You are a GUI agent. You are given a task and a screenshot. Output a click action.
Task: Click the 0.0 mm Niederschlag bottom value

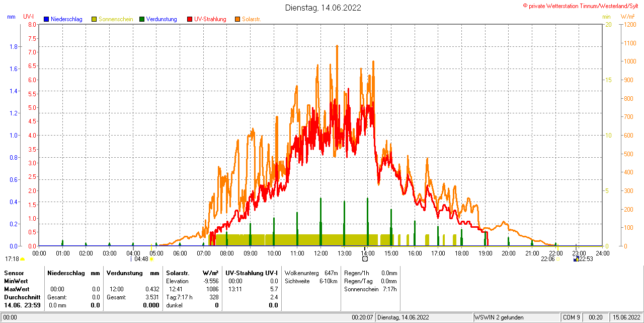click(x=57, y=305)
